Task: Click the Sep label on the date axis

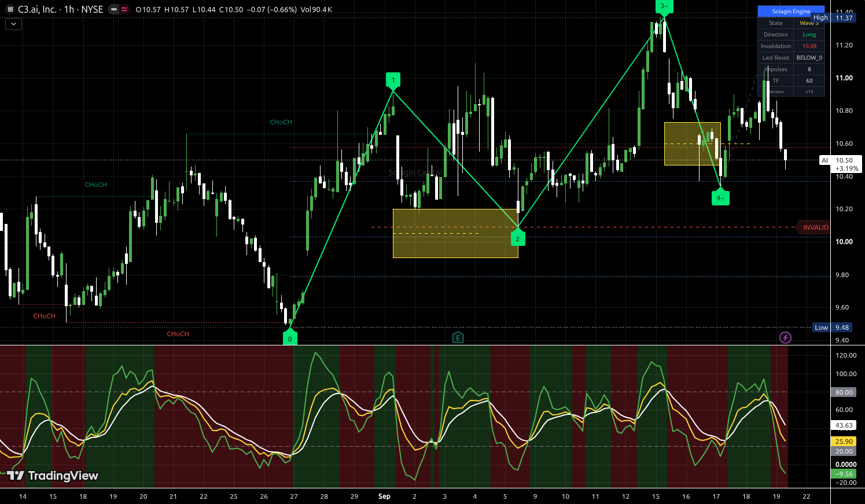Action: point(384,496)
